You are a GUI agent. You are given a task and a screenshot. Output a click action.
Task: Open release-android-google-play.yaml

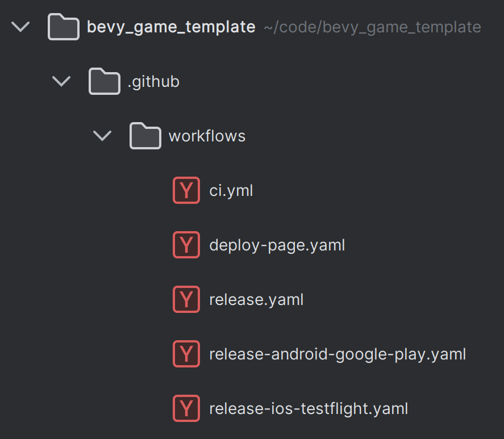(x=336, y=354)
